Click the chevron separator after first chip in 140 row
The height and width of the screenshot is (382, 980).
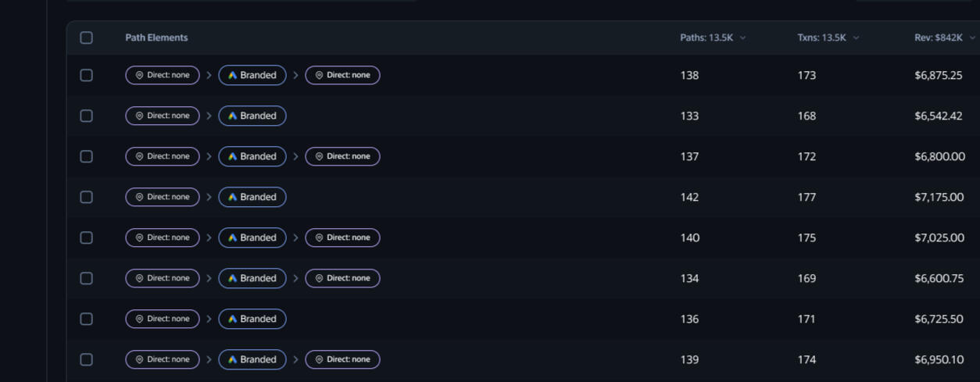click(x=209, y=237)
